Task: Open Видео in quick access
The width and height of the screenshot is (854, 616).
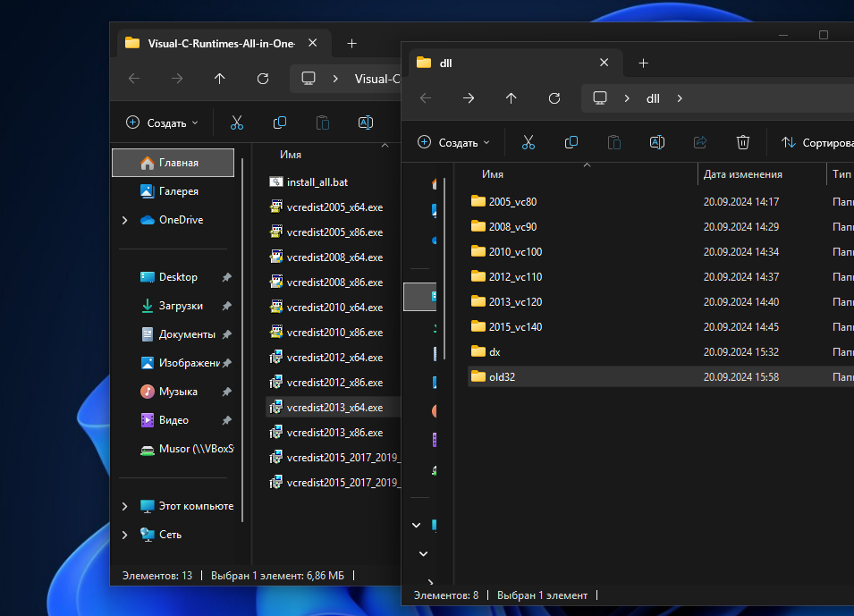Action: coord(173,420)
